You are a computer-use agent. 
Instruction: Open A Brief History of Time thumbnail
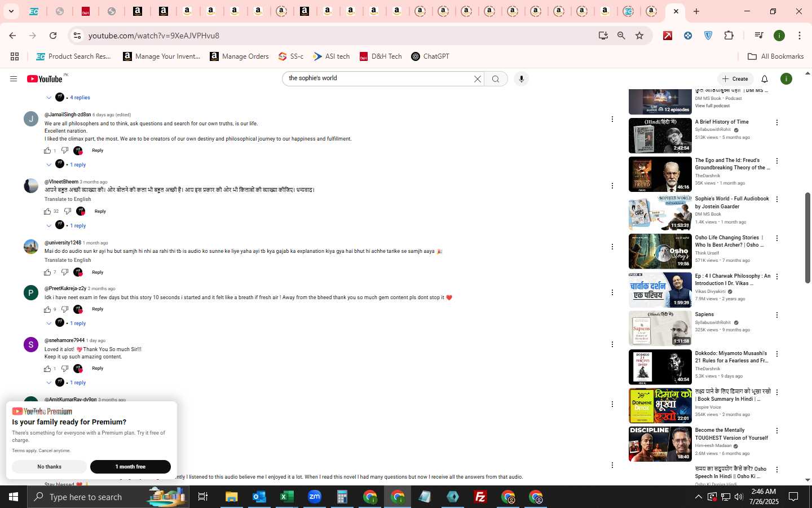coord(660,135)
